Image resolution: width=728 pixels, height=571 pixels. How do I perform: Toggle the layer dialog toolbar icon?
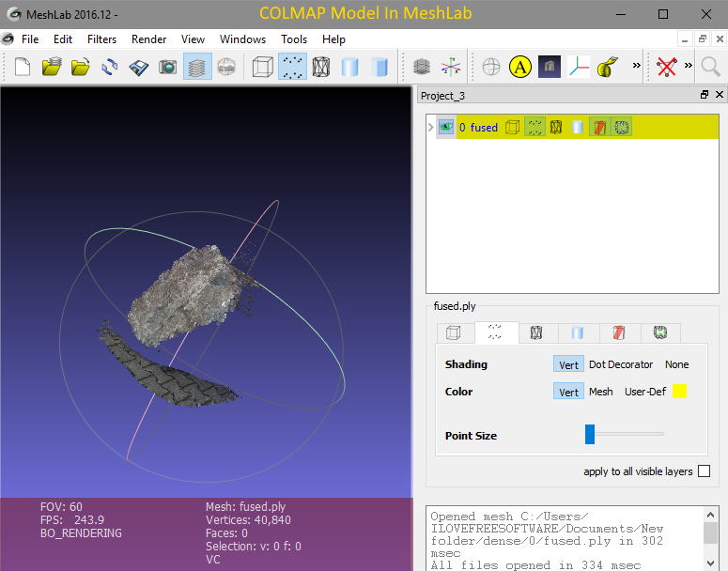[x=197, y=67]
